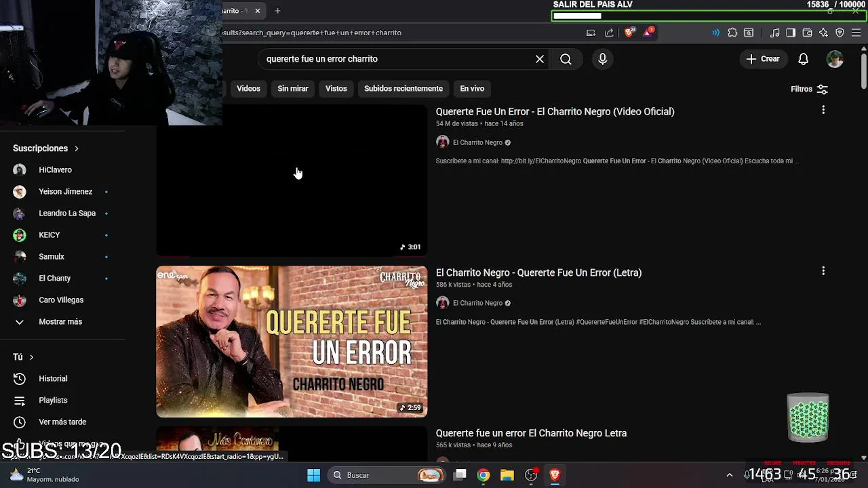Share the page via address bar icon
Image resolution: width=868 pixels, height=488 pixels.
pos(609,33)
